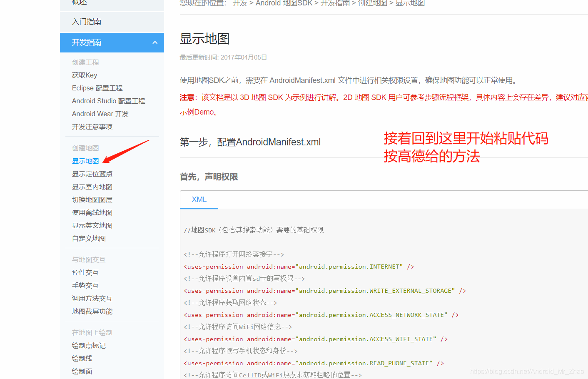Open 开发注意事项 sidebar link

coord(92,127)
